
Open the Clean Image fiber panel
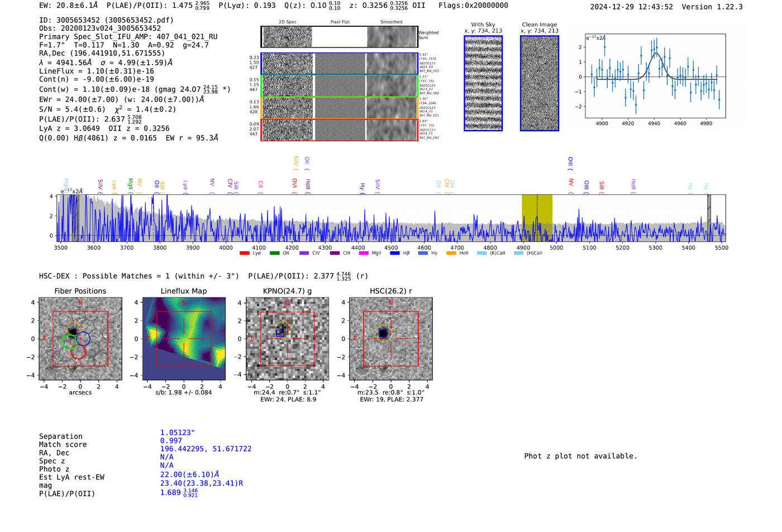540,83
